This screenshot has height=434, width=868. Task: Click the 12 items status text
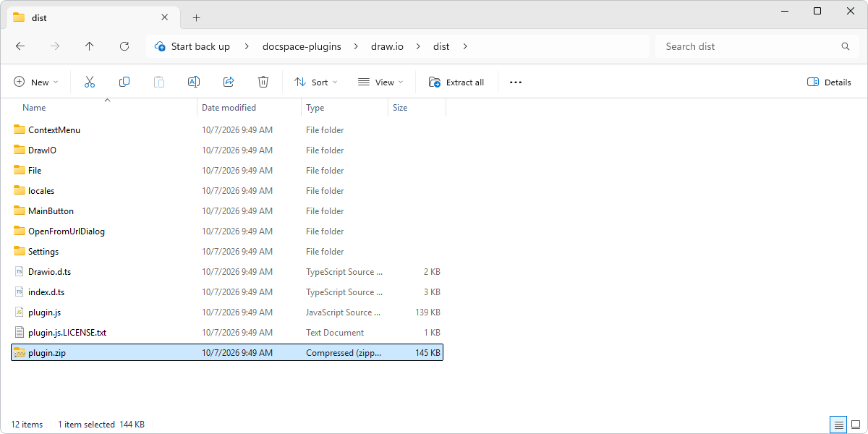(27, 425)
